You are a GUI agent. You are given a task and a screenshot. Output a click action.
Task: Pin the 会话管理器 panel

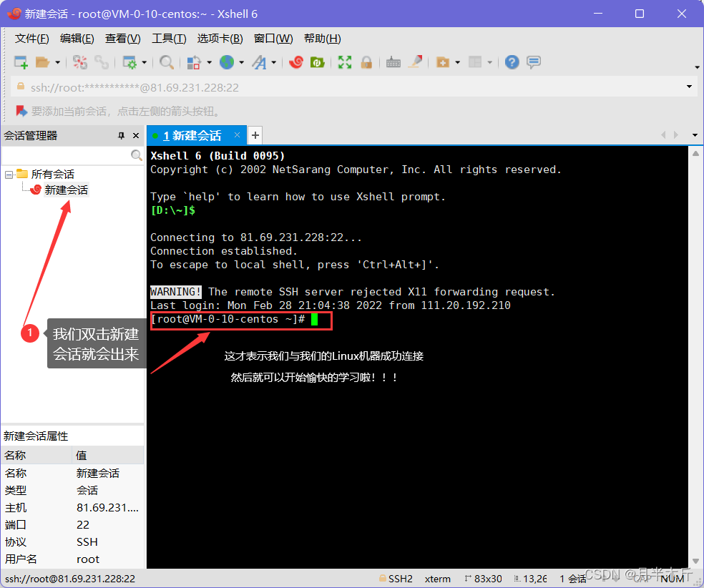coord(121,135)
